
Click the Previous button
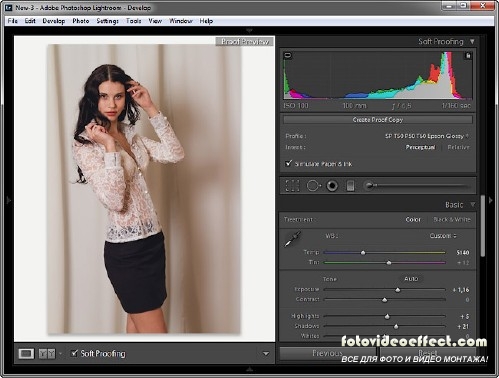pyautogui.click(x=328, y=353)
